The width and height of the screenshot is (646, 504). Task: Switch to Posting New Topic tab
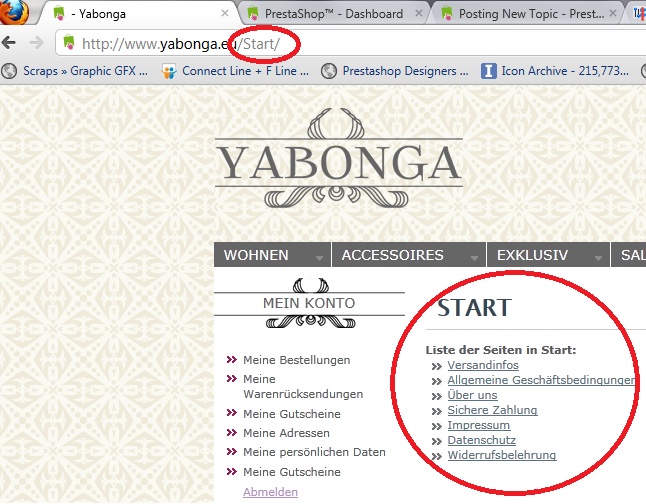point(531,14)
